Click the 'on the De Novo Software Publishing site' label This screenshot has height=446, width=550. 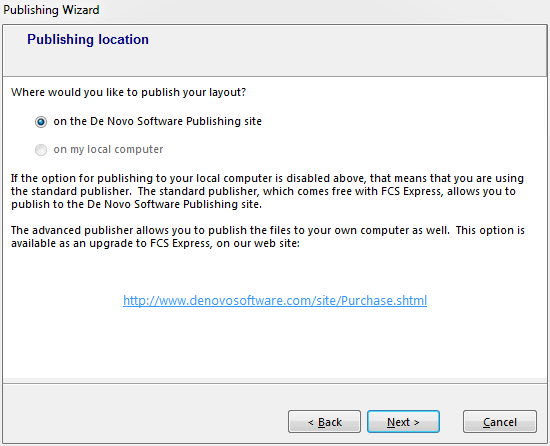pos(157,121)
